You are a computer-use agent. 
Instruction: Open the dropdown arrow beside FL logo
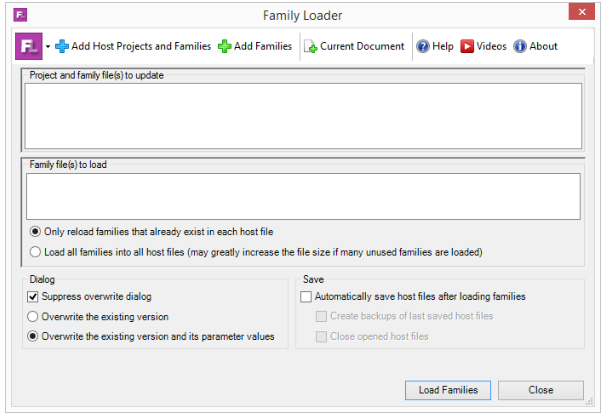[x=48, y=47]
